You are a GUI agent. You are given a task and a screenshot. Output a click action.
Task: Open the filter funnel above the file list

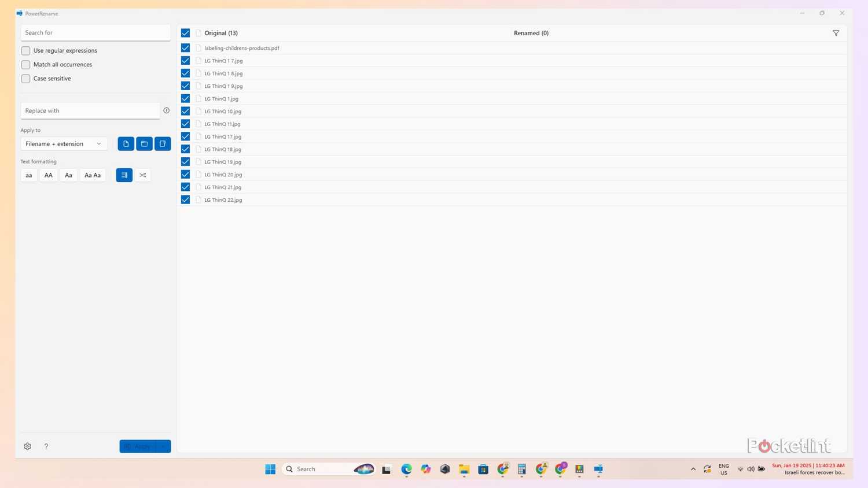[x=836, y=33]
